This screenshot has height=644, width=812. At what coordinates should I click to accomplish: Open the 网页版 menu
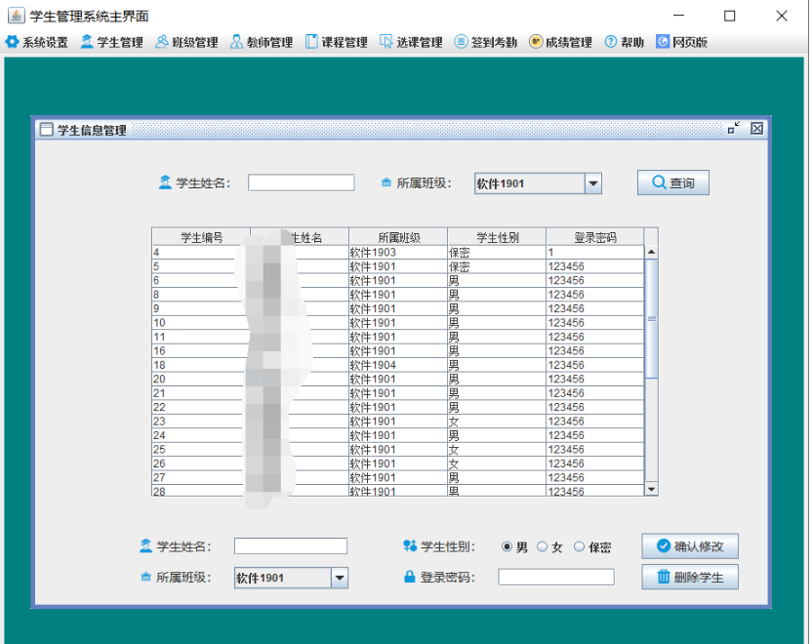[682, 42]
